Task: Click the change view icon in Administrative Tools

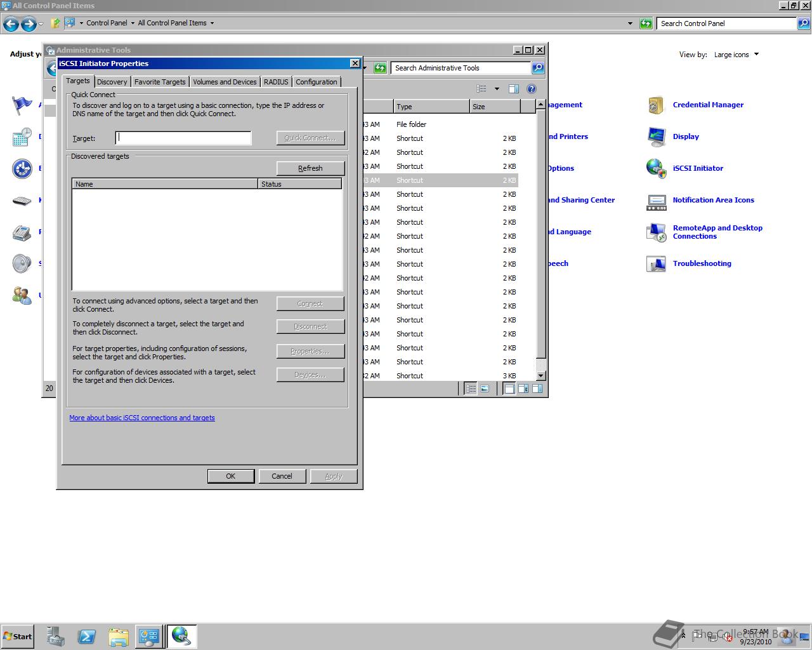Action: (x=482, y=89)
